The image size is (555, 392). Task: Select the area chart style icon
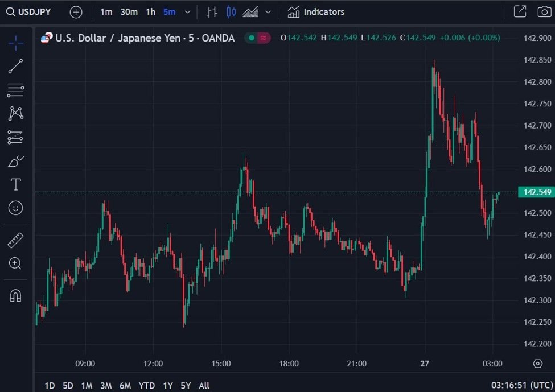250,12
